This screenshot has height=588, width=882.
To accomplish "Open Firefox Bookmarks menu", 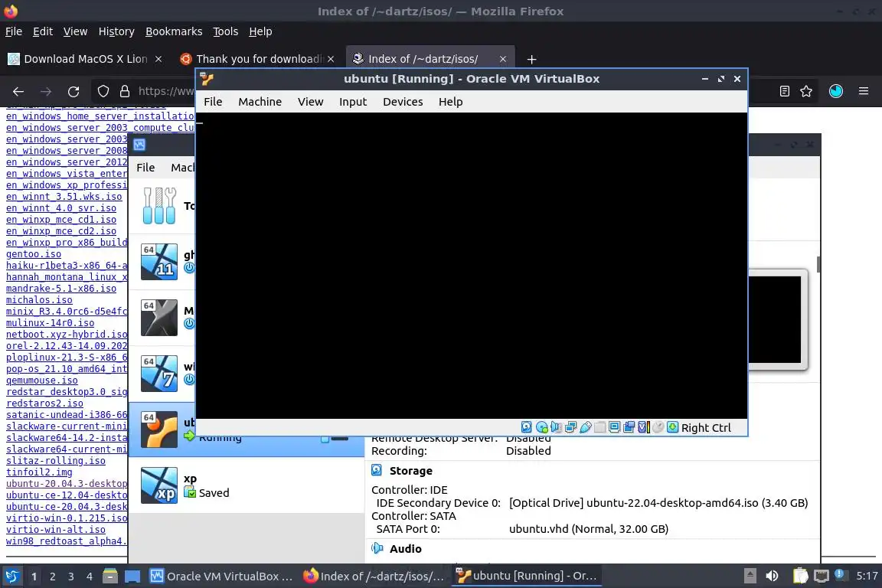I will coord(174,31).
